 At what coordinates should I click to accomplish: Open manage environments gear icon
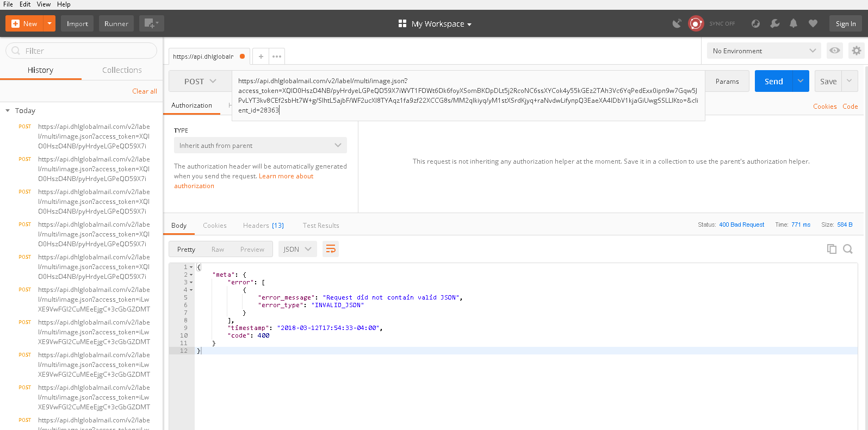[856, 51]
